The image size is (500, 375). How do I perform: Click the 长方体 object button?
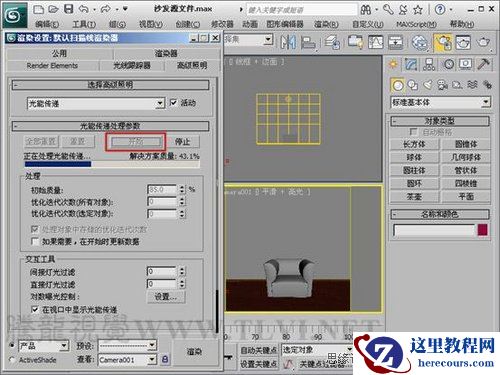[414, 144]
